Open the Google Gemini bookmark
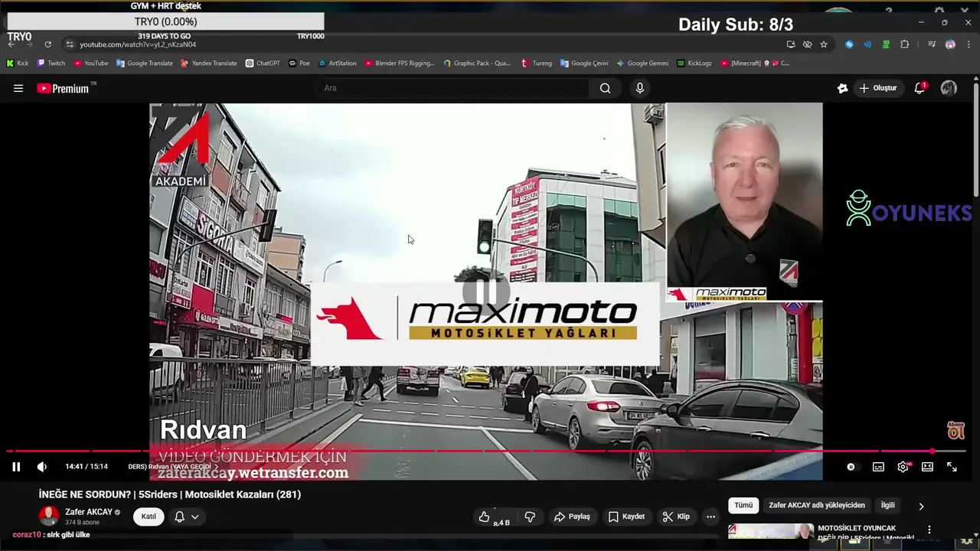Image resolution: width=980 pixels, height=551 pixels. (x=642, y=64)
